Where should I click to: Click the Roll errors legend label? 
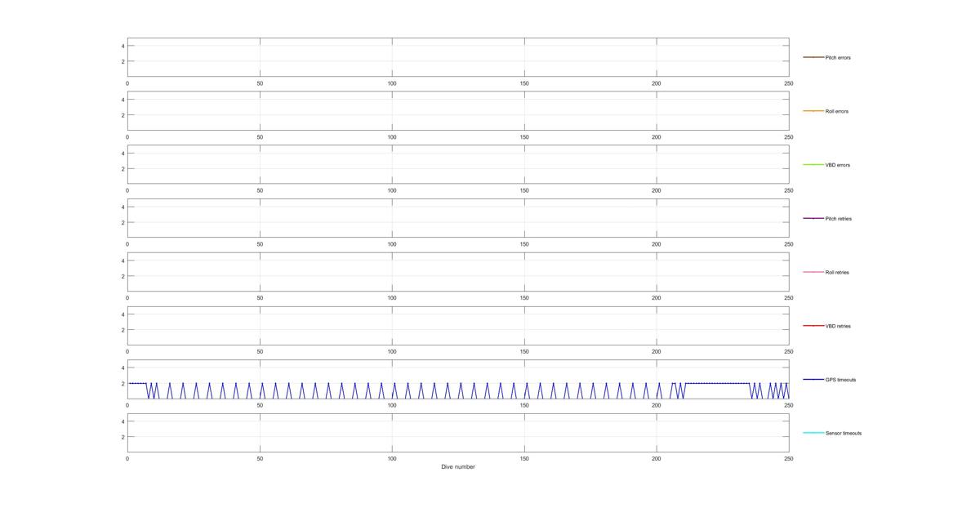(837, 111)
